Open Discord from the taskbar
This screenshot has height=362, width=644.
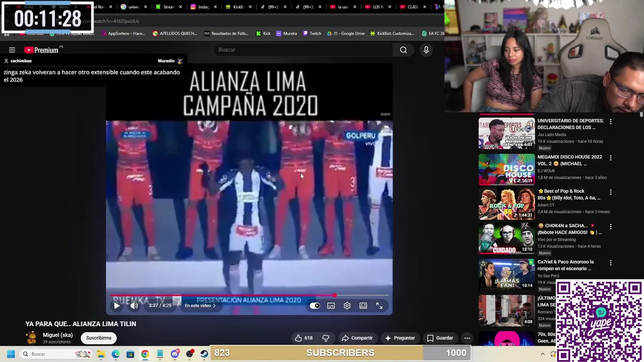(175, 354)
